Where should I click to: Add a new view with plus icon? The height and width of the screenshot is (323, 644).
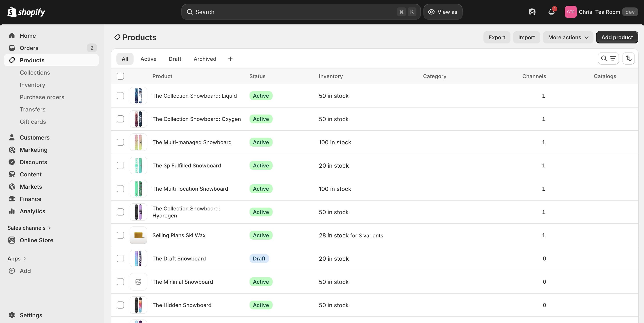tap(230, 59)
